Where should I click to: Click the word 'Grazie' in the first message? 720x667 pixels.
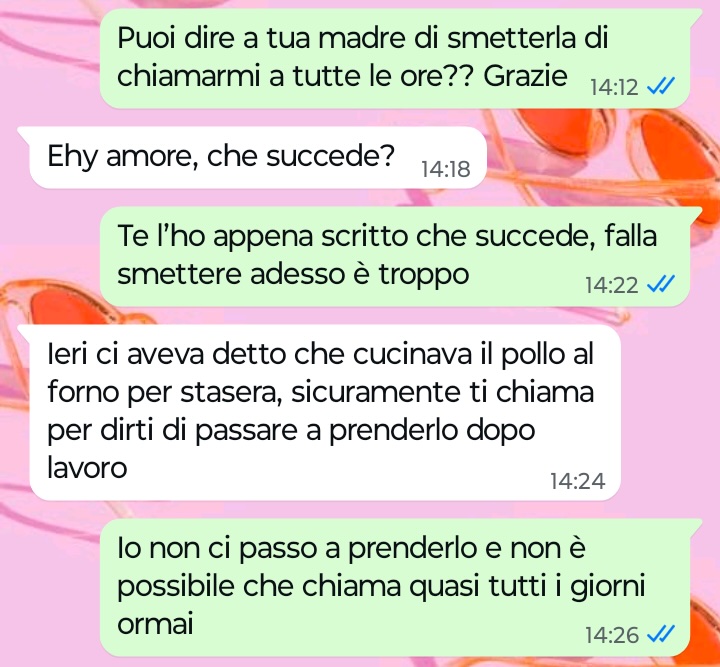[525, 76]
